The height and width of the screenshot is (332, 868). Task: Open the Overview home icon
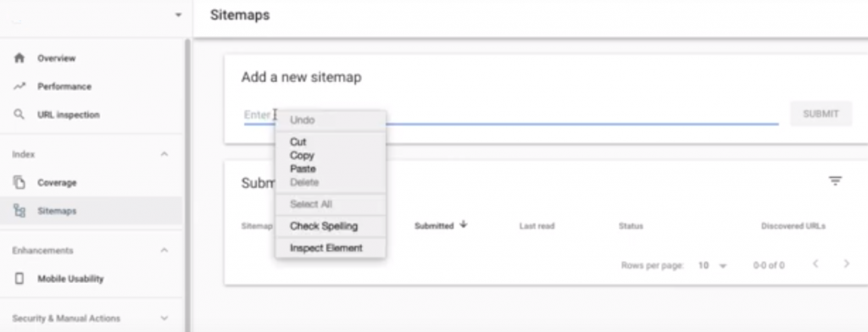point(19,58)
